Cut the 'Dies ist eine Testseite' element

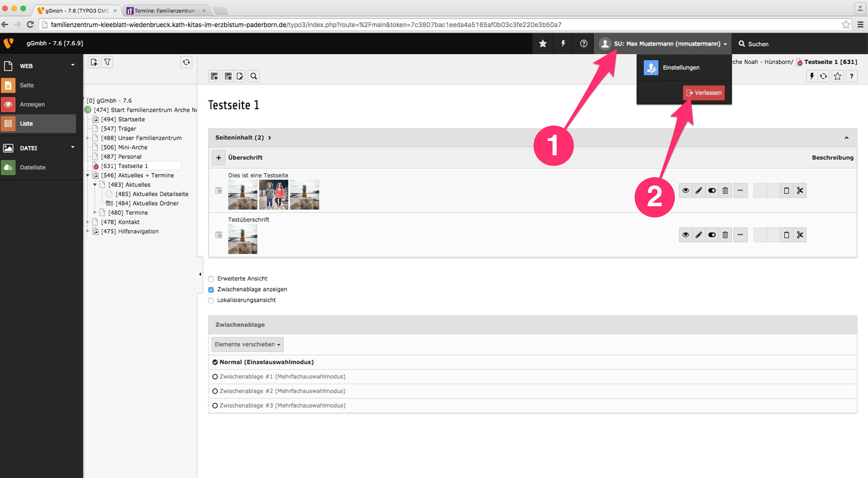click(800, 191)
